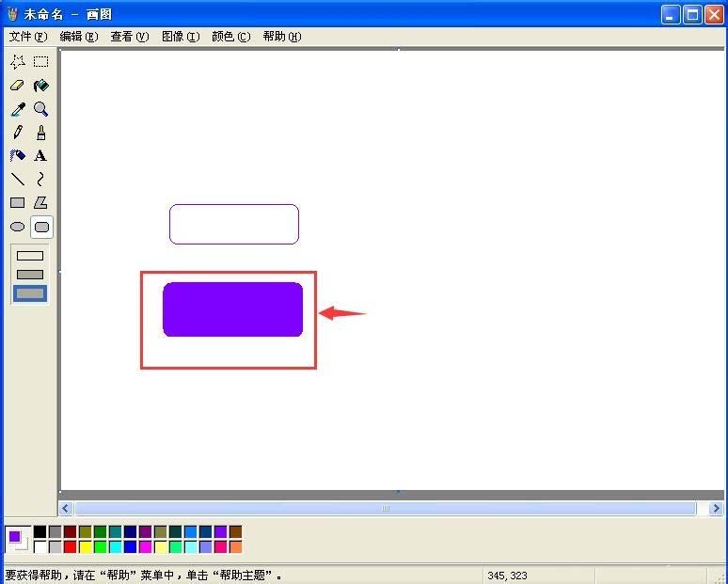
Task: Select the Magnifier tool
Action: click(40, 109)
